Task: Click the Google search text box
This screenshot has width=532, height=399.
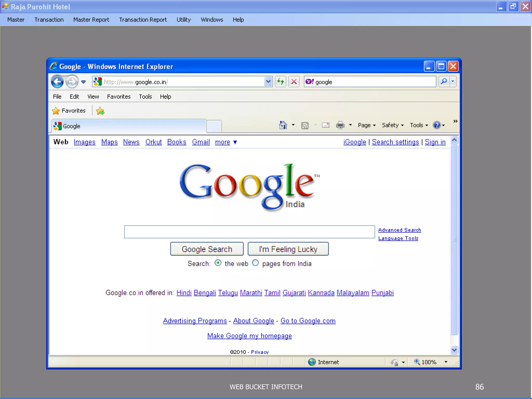Action: click(249, 232)
